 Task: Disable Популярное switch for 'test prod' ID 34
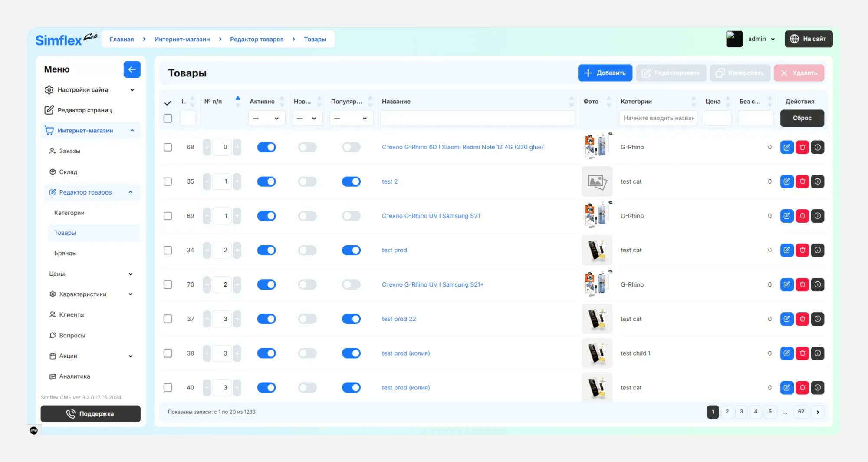click(x=351, y=250)
